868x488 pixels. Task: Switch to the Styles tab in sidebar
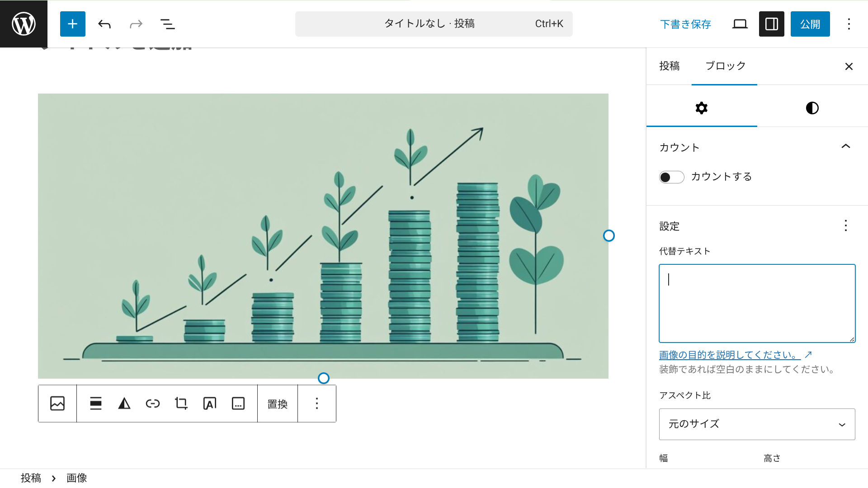(x=811, y=108)
